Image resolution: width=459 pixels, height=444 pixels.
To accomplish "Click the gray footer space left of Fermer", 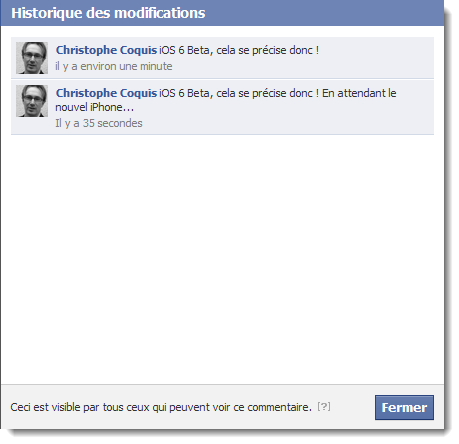I will 352,407.
